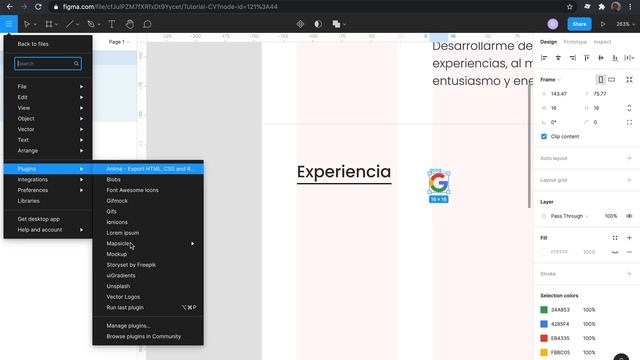Add Auto layout with plus icon

[629, 158]
